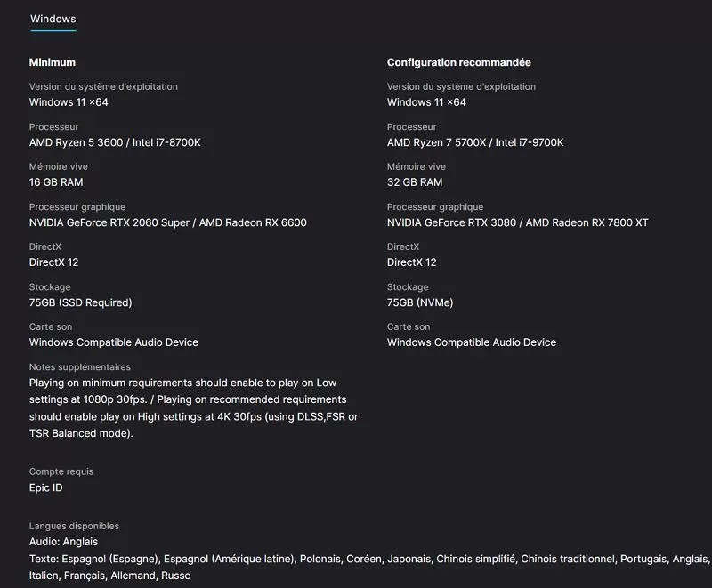Click 75GB (SSD Required) storage text
Viewport: 712px width, 588px height.
(x=80, y=302)
